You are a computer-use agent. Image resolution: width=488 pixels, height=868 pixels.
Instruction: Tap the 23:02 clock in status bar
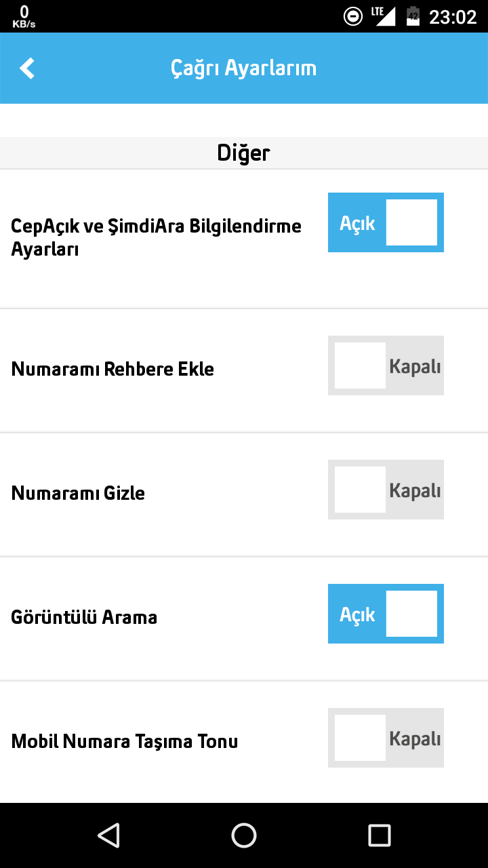pos(453,17)
